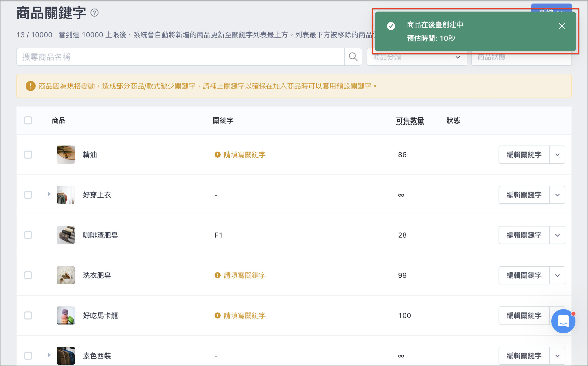Click 編輯關鍵字 for 洗衣肥皂

pos(524,275)
